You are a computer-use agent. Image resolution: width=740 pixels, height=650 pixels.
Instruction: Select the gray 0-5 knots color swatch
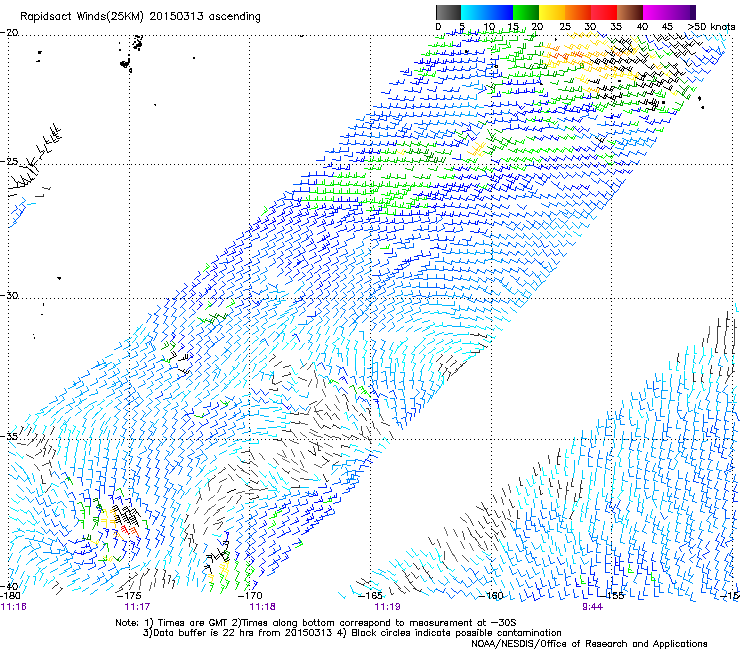click(448, 12)
